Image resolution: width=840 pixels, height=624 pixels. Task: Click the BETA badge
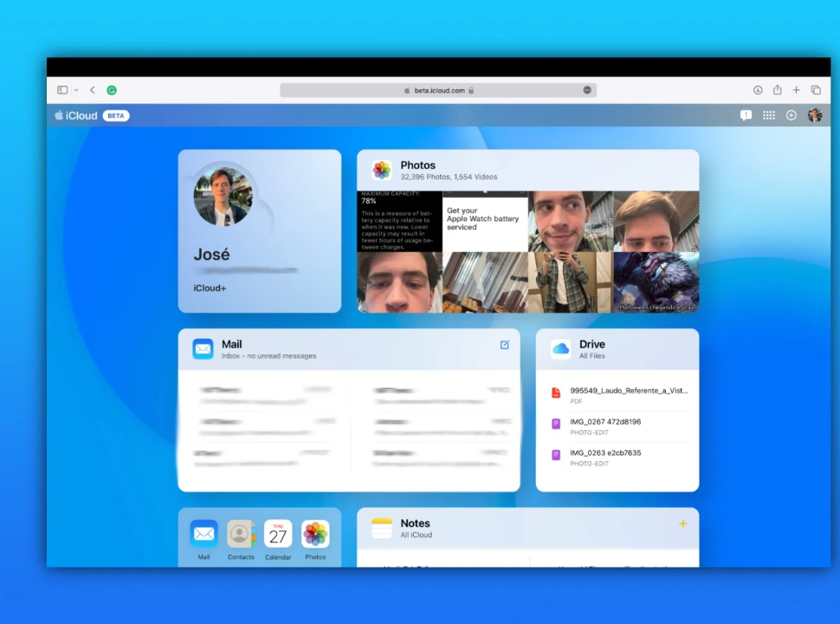(116, 116)
